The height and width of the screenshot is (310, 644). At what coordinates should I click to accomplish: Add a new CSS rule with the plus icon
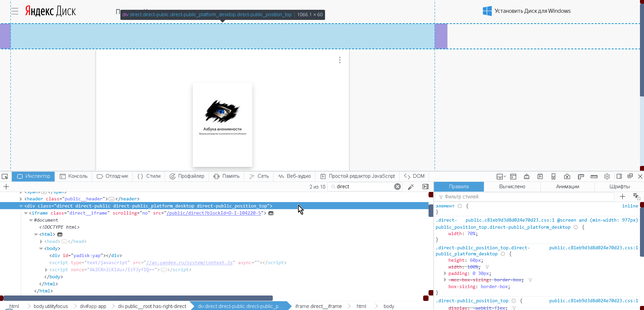click(x=622, y=196)
